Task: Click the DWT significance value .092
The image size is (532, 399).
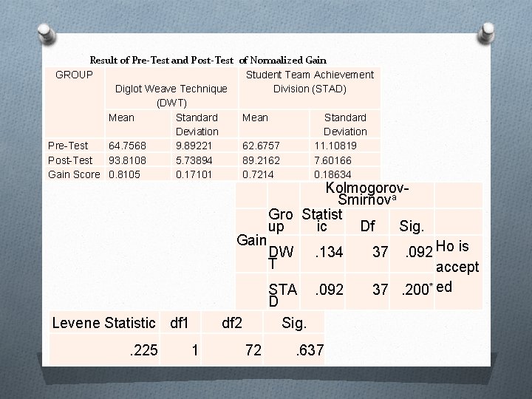Action: pyautogui.click(x=419, y=252)
